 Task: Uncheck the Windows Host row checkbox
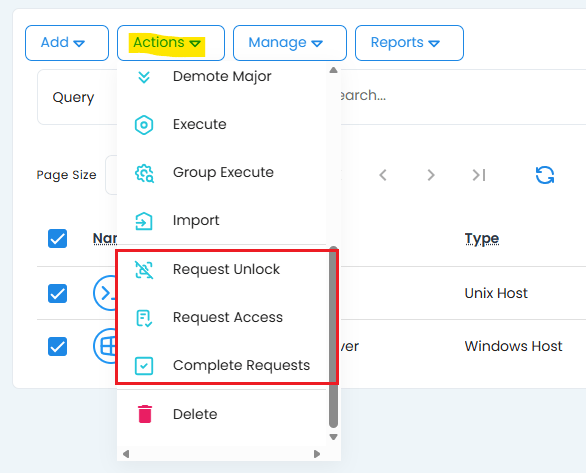click(x=58, y=346)
